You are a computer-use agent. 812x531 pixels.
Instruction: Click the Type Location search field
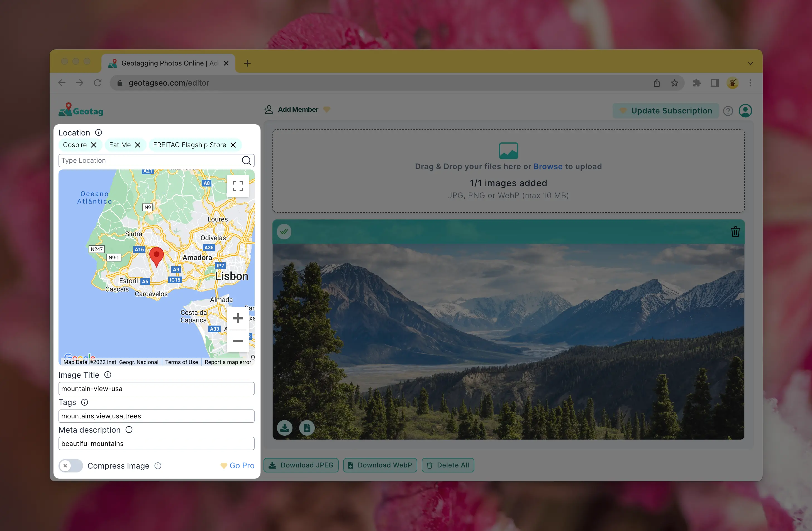click(x=150, y=160)
